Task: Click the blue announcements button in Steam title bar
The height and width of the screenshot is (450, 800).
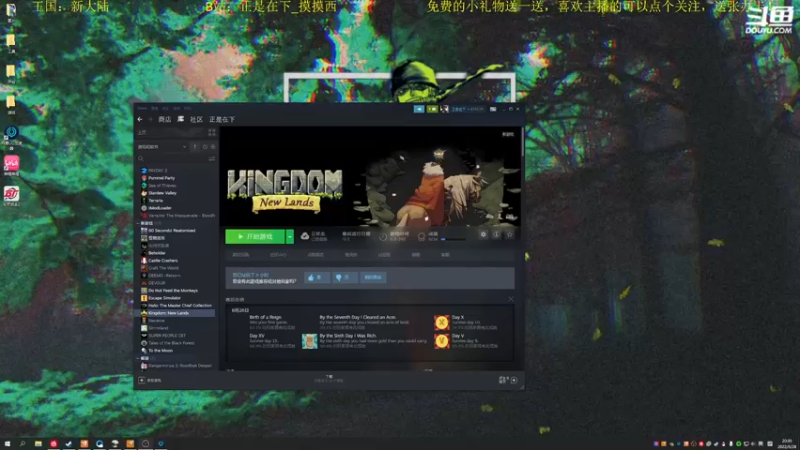Action: [419, 109]
